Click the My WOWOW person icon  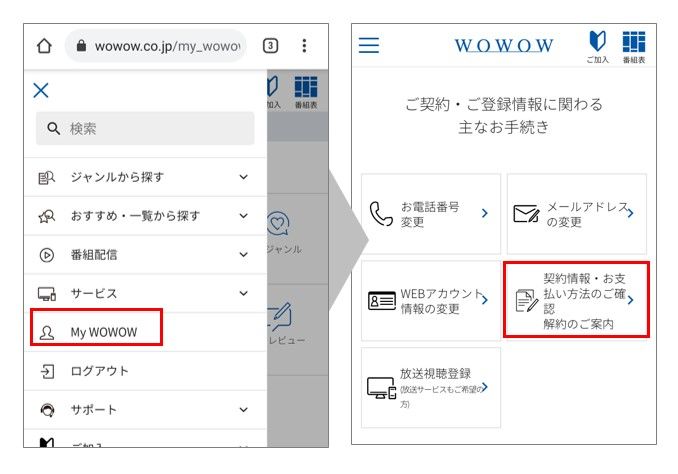click(47, 332)
